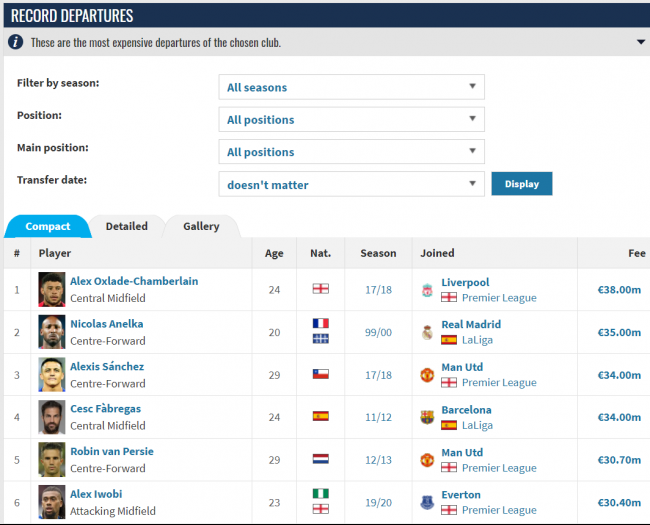Click Alexis Sánchez portrait thumbnail

click(52, 375)
